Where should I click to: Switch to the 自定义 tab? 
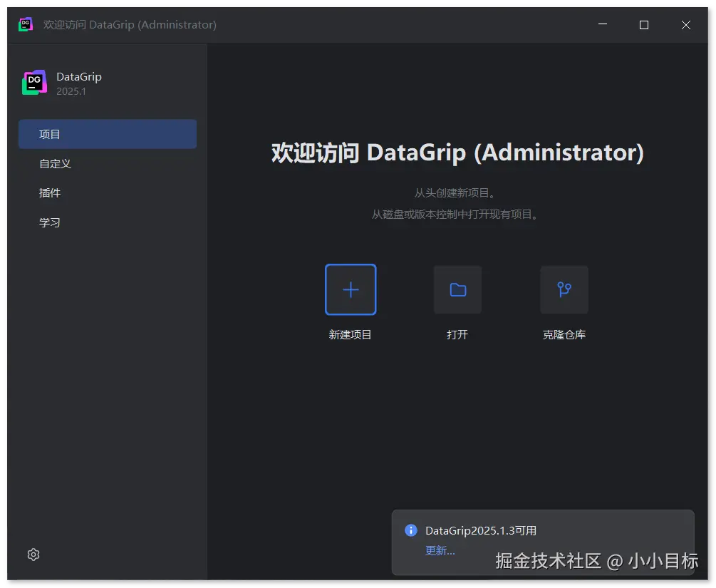108,163
